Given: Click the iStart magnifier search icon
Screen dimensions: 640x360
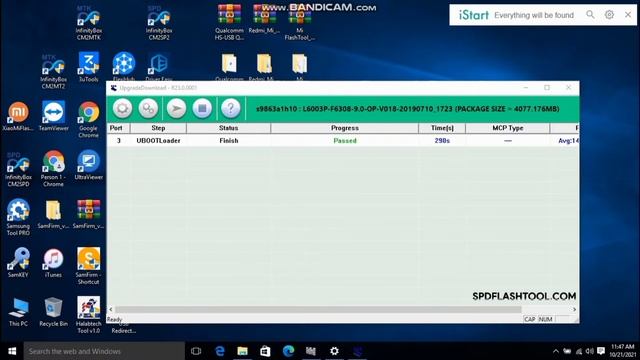Looking at the screenshot, I should tap(590, 15).
